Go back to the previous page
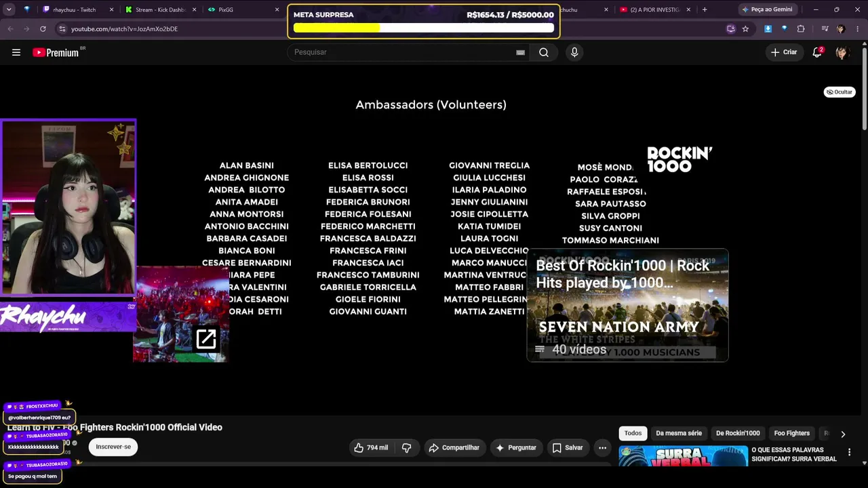The width and height of the screenshot is (868, 488). [x=10, y=29]
